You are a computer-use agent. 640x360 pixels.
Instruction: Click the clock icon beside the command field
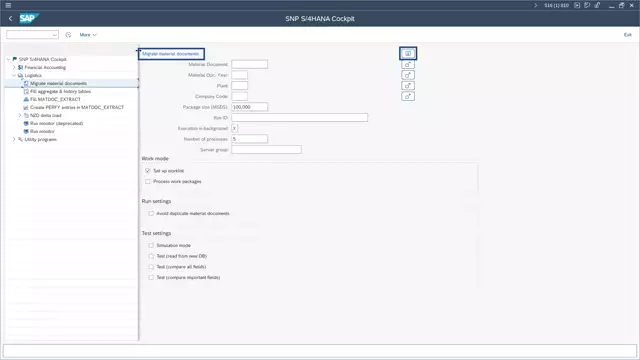(x=68, y=35)
